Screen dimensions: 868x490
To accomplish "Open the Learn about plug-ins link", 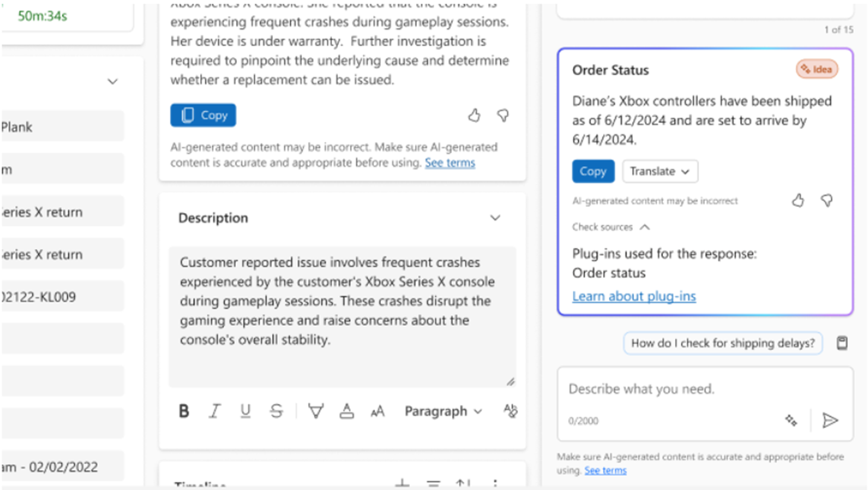I will 633,296.
